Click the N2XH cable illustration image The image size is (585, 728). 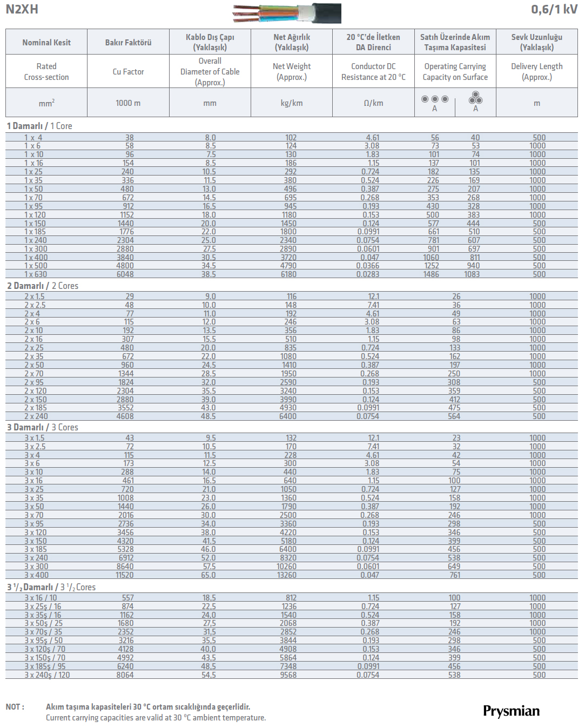(287, 13)
